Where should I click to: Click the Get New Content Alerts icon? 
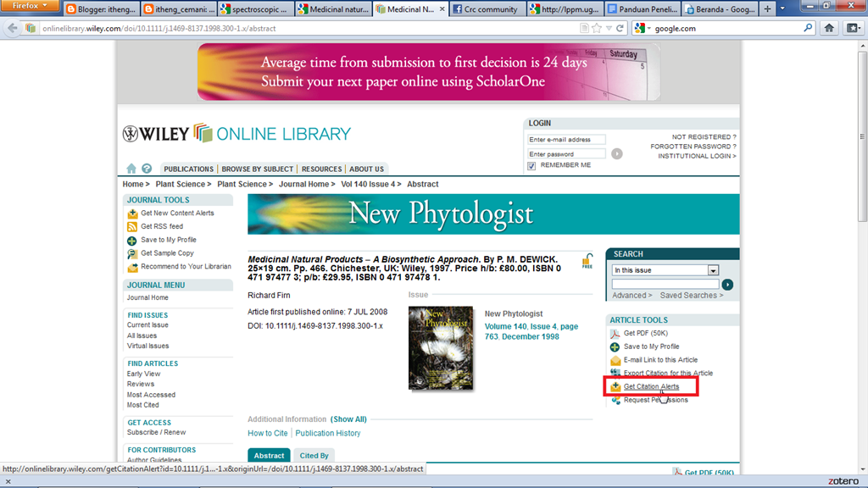pos(132,213)
